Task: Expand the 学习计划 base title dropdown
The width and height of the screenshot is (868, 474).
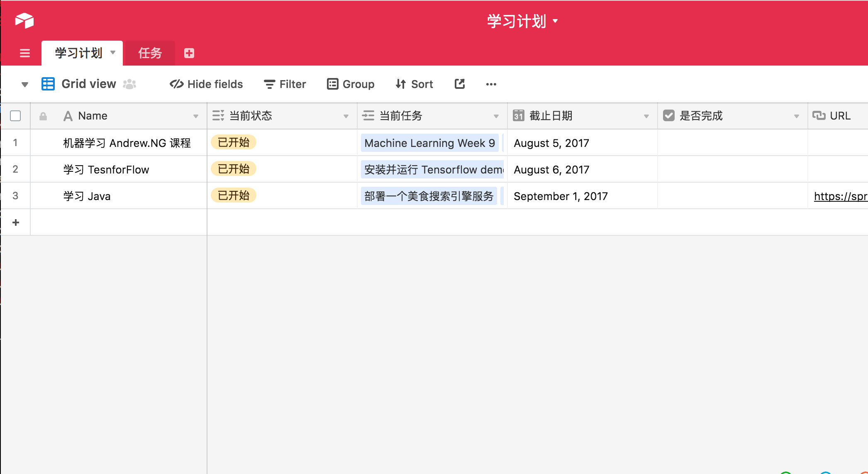Action: point(555,21)
